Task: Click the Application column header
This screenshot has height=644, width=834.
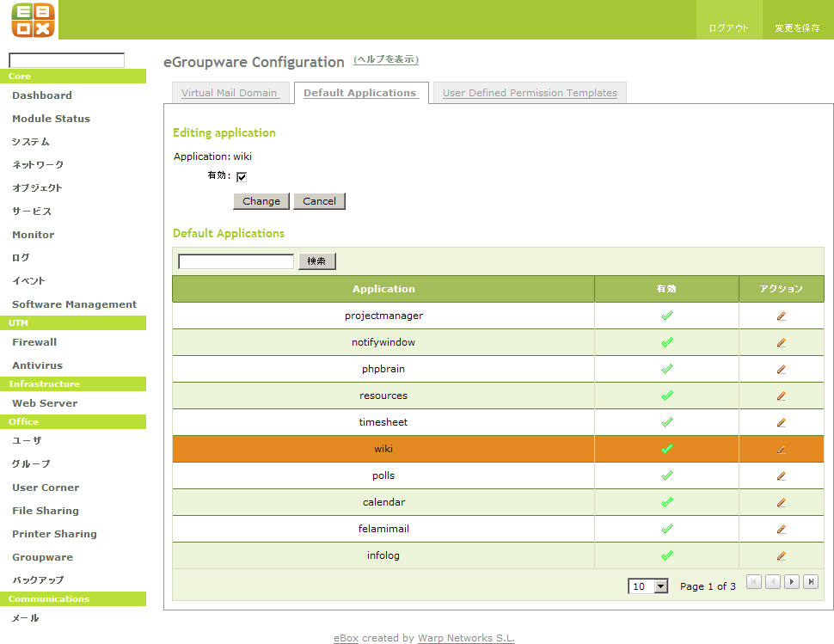Action: coord(383,289)
